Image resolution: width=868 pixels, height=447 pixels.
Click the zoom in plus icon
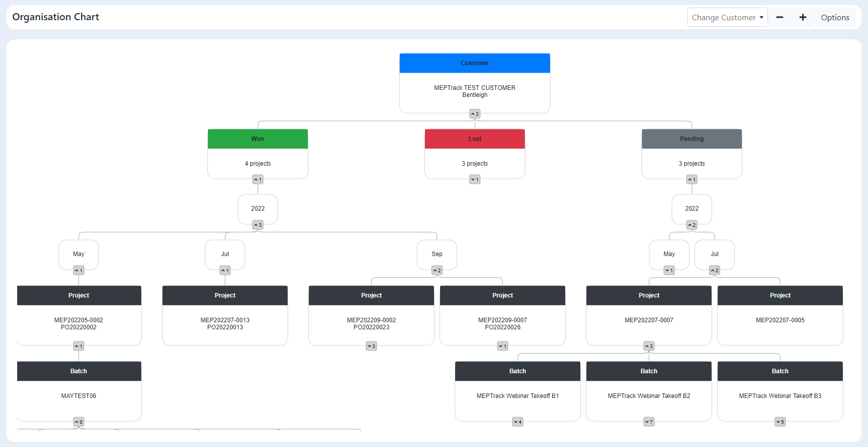pos(802,17)
